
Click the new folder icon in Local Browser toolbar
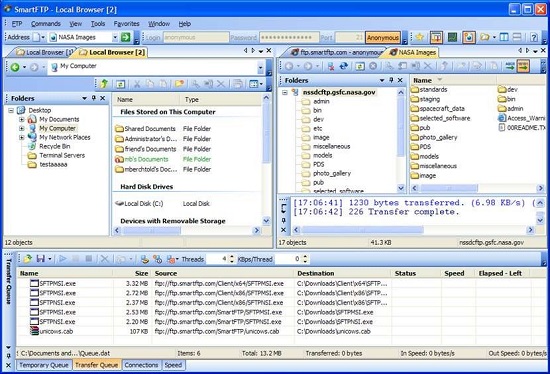(180, 84)
